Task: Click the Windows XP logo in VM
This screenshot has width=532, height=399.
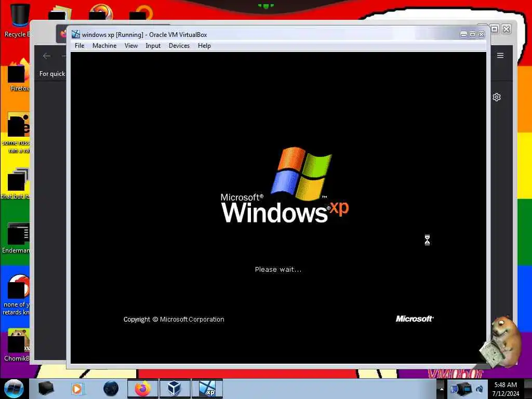Action: point(285,185)
